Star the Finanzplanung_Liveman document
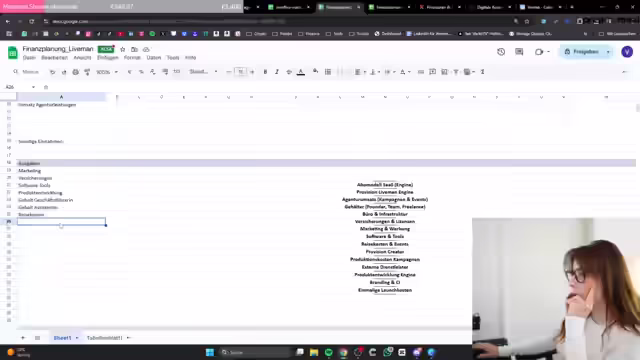The width and height of the screenshot is (640, 360). (122, 49)
